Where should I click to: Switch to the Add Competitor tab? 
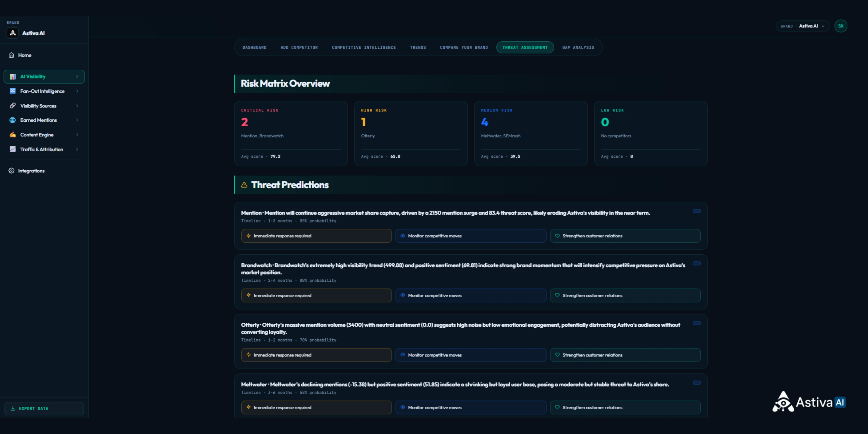coord(299,47)
